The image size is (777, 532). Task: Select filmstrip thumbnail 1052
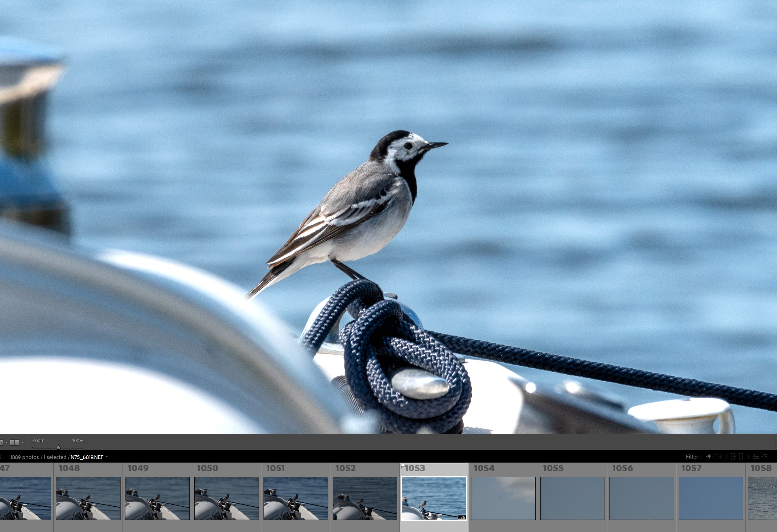[365, 498]
